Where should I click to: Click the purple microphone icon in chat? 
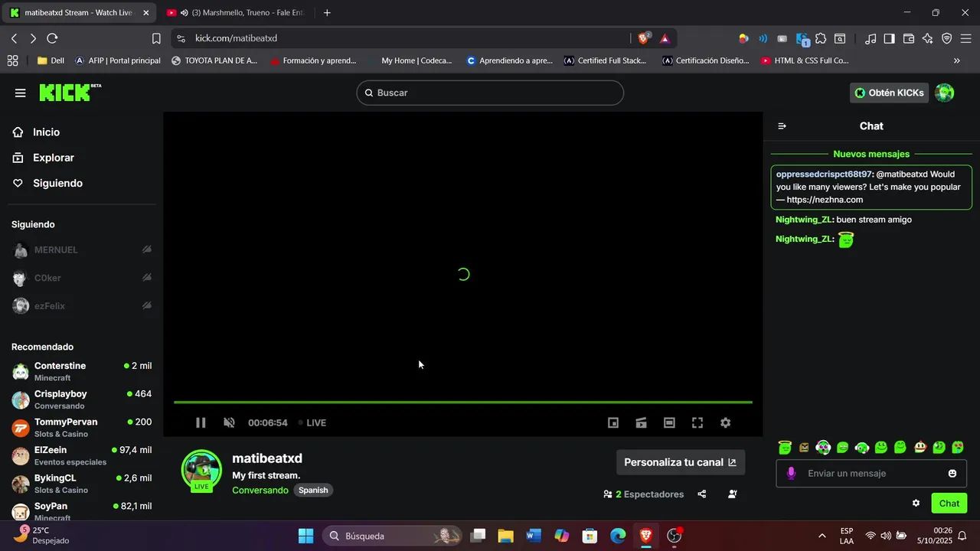[x=791, y=474]
